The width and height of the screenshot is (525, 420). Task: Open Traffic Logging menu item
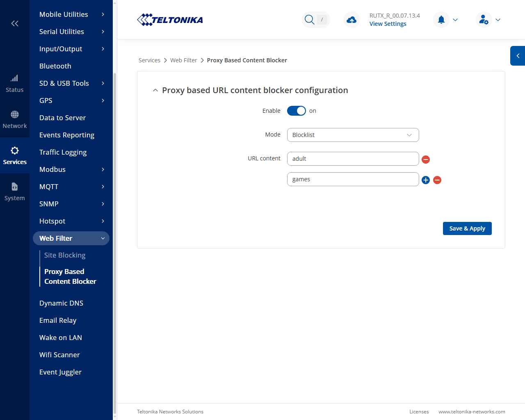click(63, 152)
